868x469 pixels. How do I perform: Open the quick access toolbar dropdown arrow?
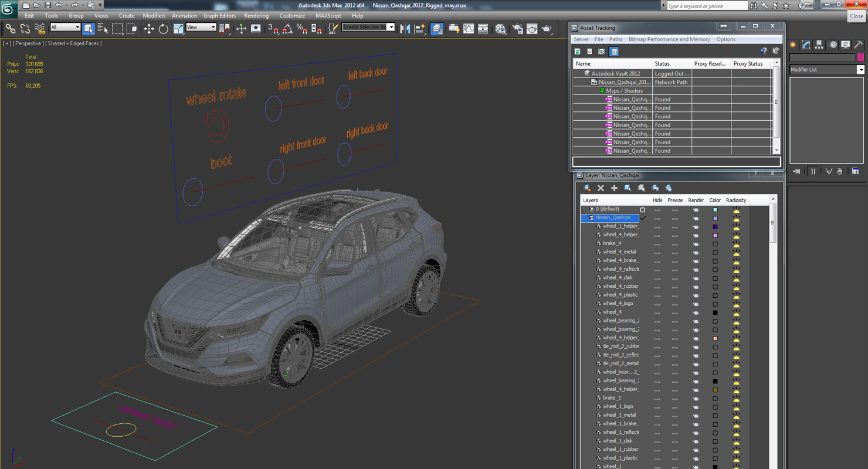[100, 5]
